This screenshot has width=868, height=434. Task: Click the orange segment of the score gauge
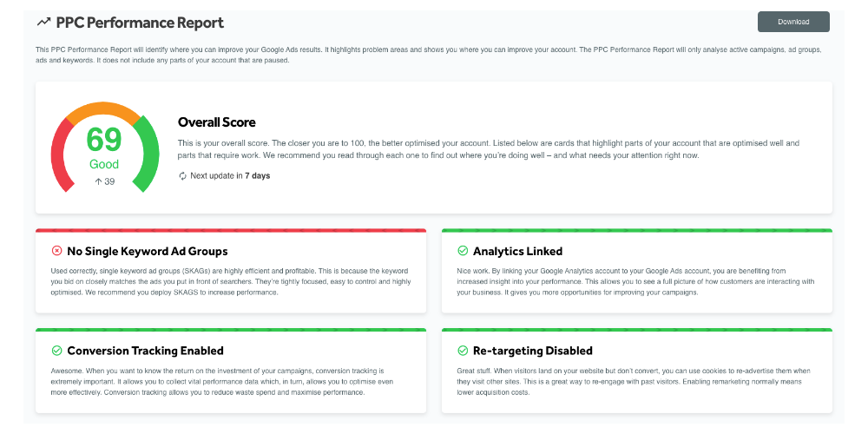[102, 112]
